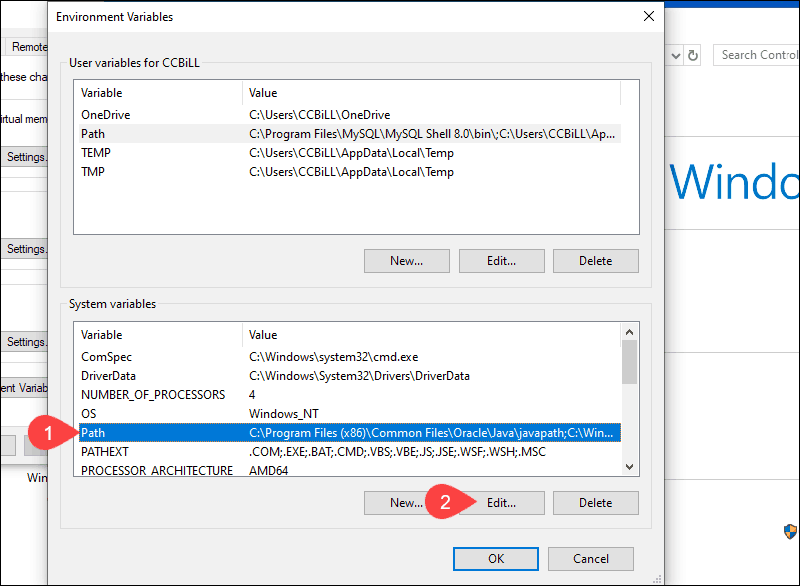Open the address history dropdown in Control Panel
The width and height of the screenshot is (800, 586).
pos(676,56)
